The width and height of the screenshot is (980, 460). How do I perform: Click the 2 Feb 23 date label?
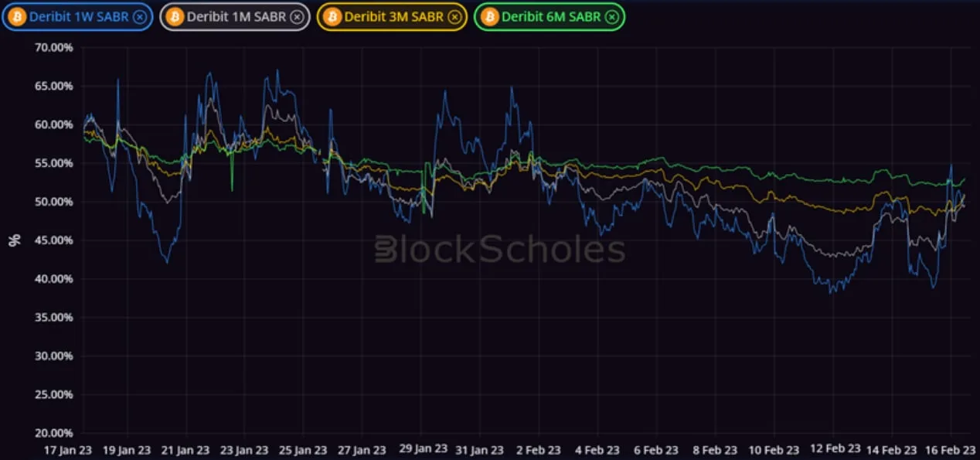(539, 450)
